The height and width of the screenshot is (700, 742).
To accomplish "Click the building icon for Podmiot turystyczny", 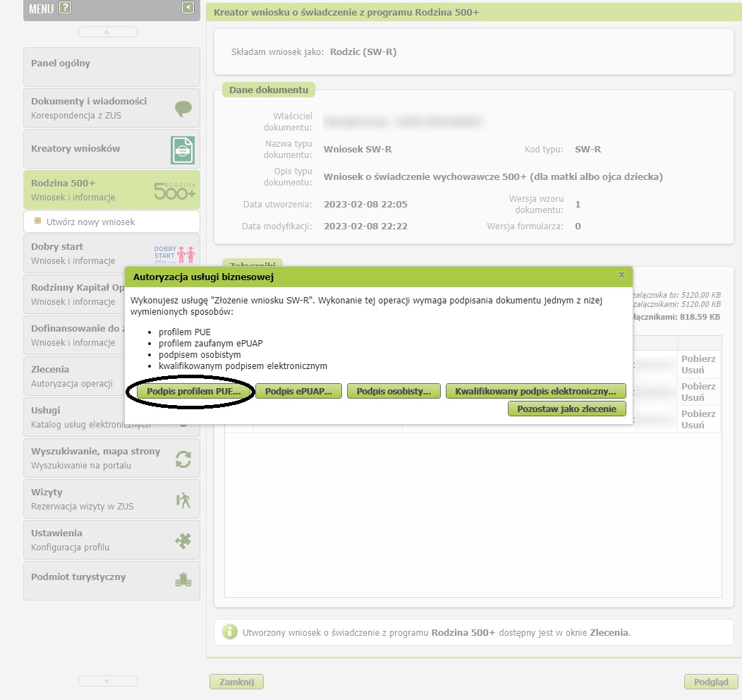I will pyautogui.click(x=183, y=580).
